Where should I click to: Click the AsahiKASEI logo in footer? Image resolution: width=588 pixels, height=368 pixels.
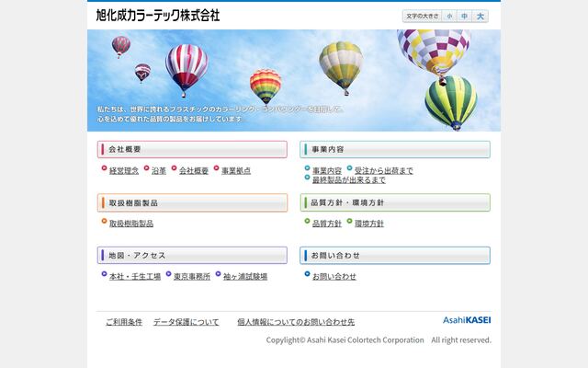(467, 320)
